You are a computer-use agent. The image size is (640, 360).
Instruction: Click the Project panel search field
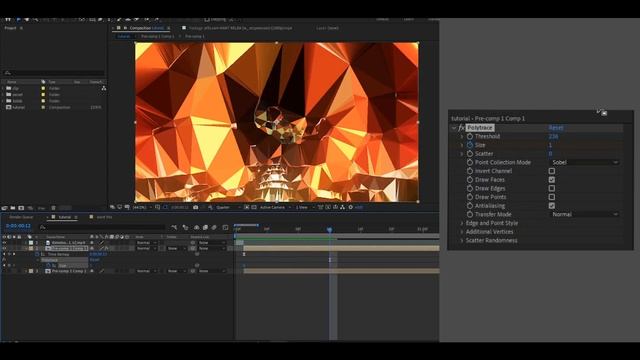pos(54,73)
